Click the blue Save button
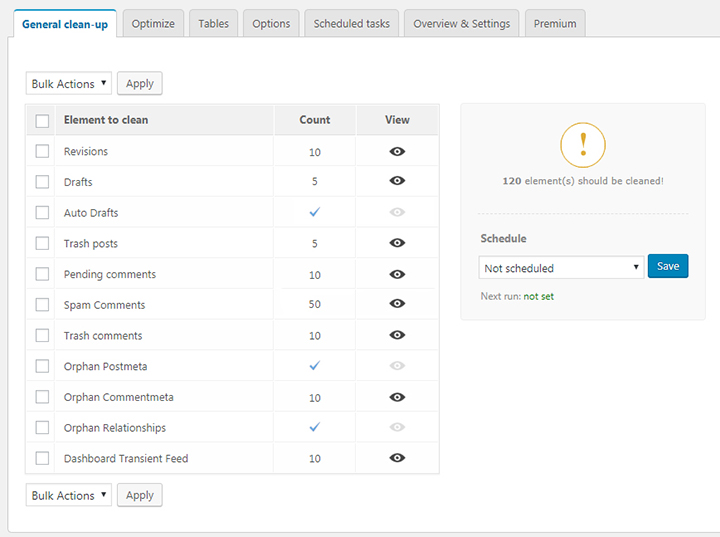 (x=668, y=266)
